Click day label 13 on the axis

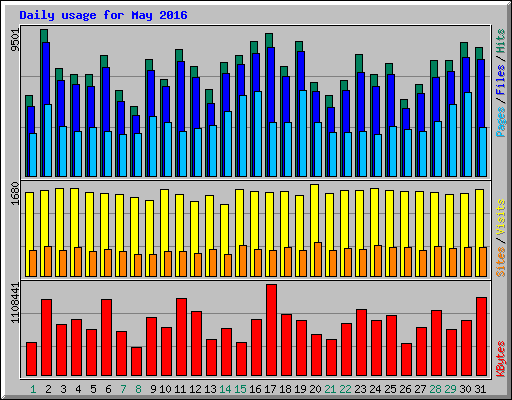click(210, 389)
